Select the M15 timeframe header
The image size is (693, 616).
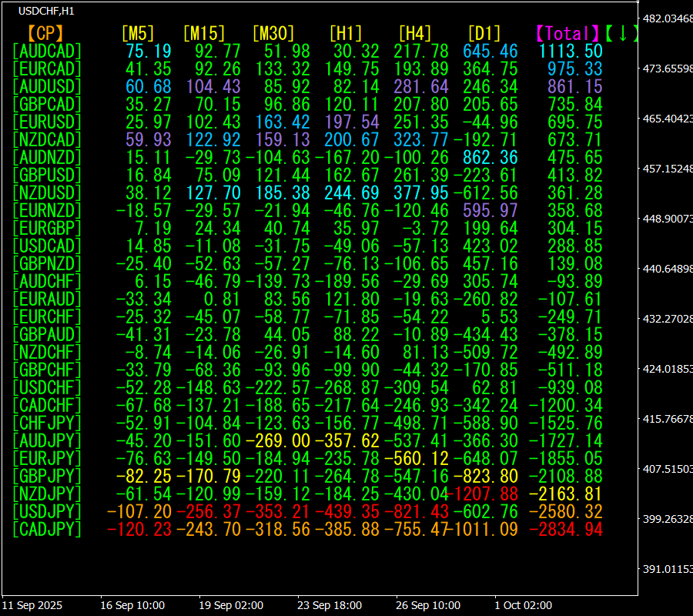point(204,33)
